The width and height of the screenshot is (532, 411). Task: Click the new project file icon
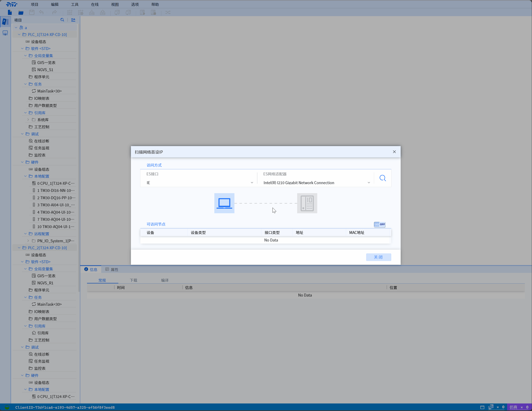click(x=10, y=12)
